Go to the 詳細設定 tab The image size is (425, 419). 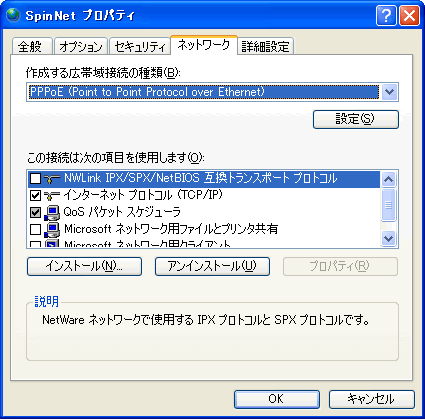tap(265, 46)
